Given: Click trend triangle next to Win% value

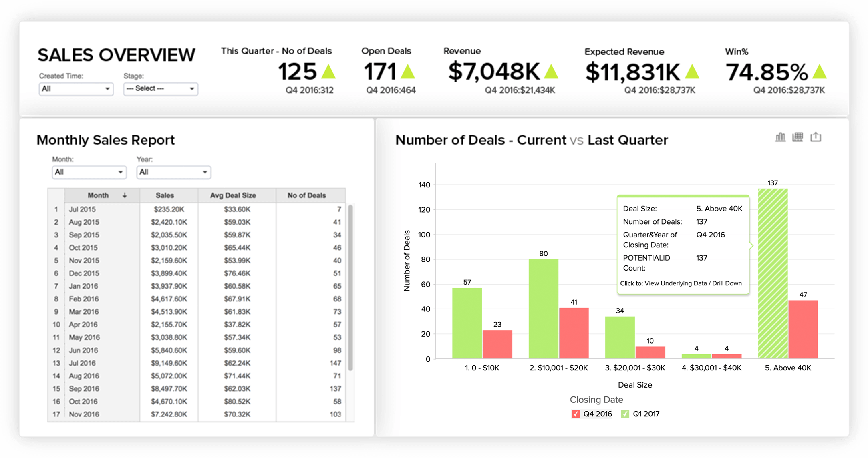Looking at the screenshot, I should coord(819,72).
